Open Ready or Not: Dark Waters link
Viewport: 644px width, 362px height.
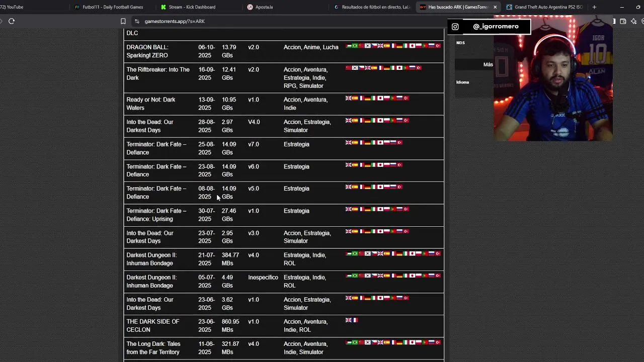click(150, 104)
